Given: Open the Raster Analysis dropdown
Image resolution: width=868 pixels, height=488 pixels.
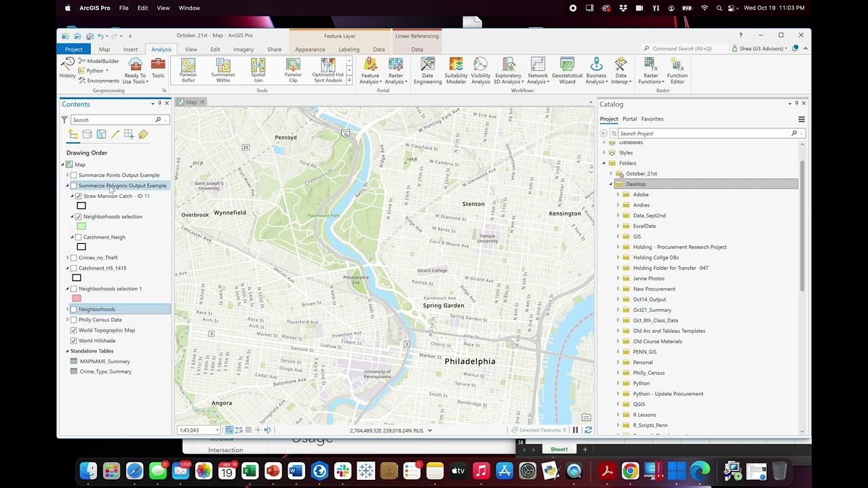Looking at the screenshot, I should tap(395, 71).
